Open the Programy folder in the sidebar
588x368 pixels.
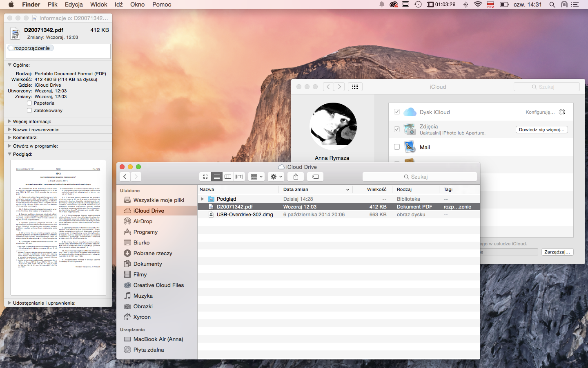point(145,232)
